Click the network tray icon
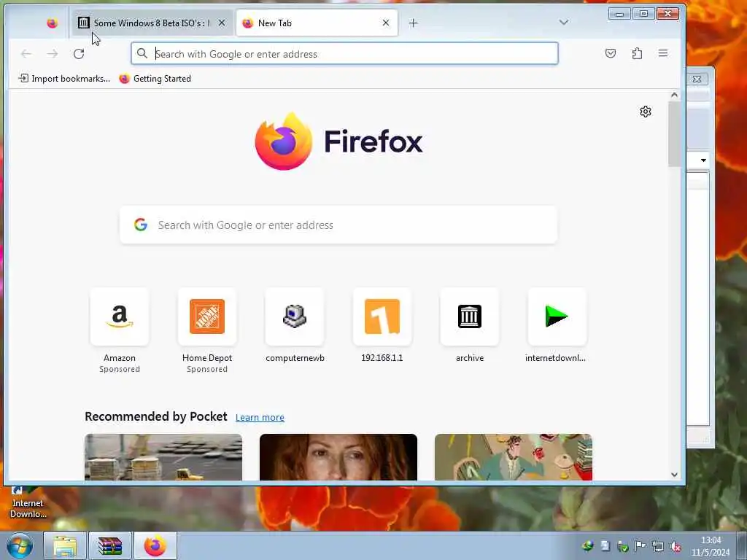 pos(658,546)
